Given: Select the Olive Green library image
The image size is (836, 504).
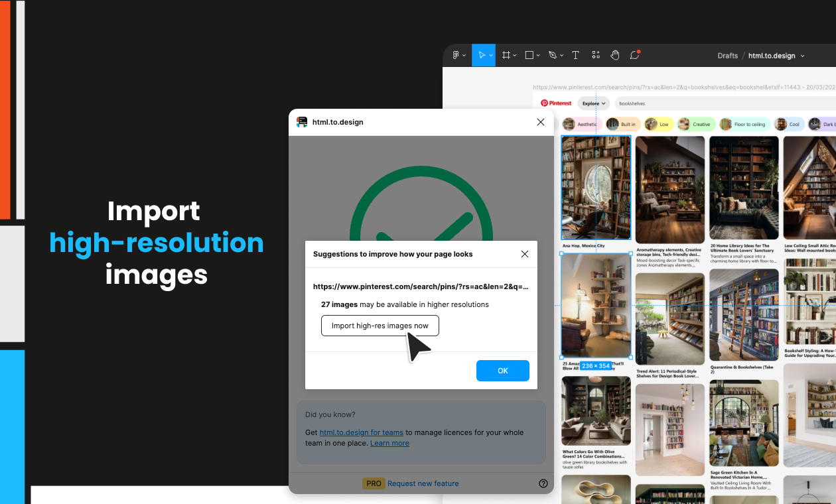Looking at the screenshot, I should (x=596, y=411).
